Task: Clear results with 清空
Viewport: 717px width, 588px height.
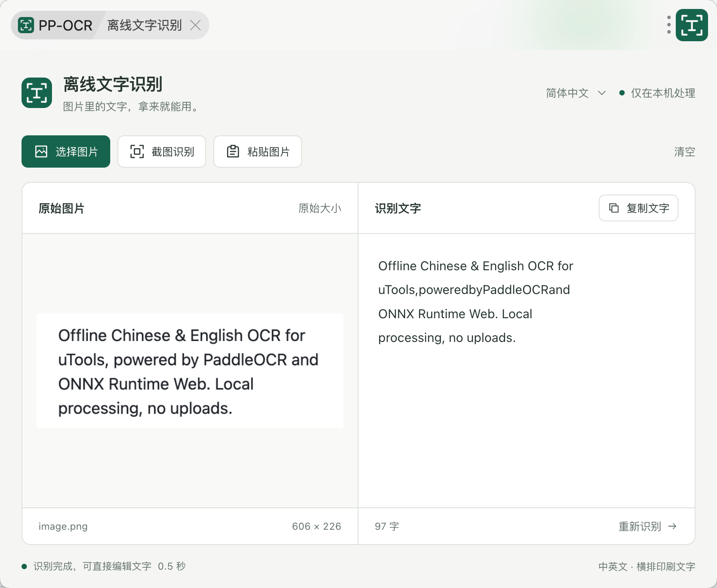Action: click(685, 152)
